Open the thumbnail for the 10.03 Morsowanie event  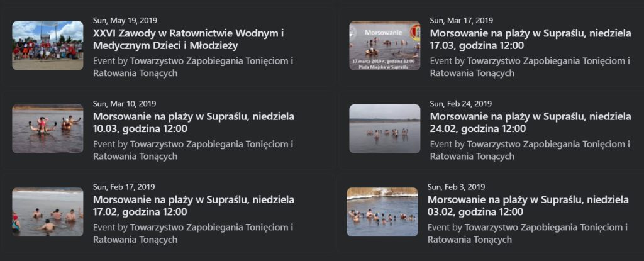click(48, 128)
